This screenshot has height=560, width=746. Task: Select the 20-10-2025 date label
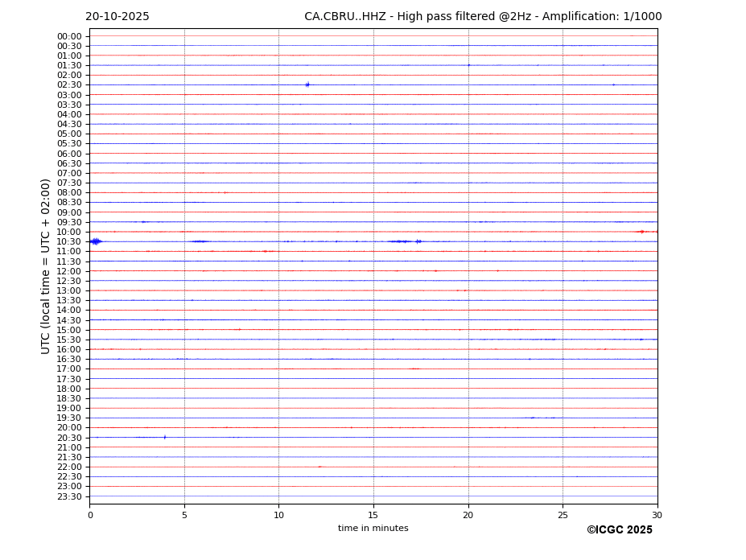pos(117,17)
